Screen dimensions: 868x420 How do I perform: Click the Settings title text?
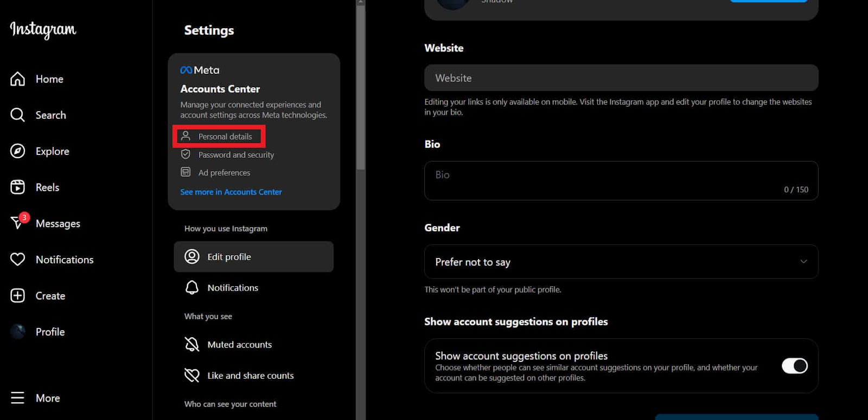[x=209, y=30]
